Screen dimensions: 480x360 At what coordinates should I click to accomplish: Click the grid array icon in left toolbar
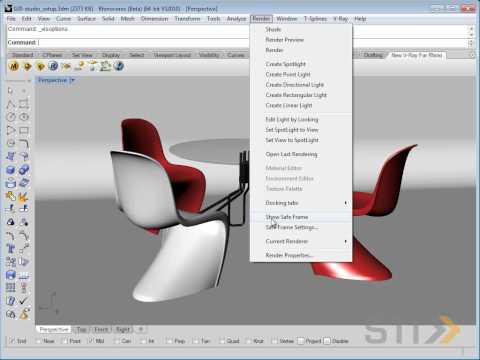coord(11,288)
